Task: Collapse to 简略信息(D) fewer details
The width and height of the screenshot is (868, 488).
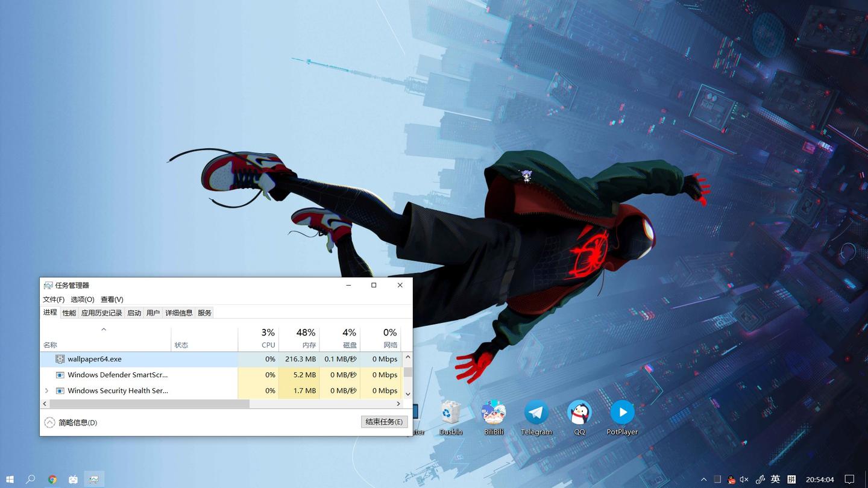Action: [x=71, y=422]
